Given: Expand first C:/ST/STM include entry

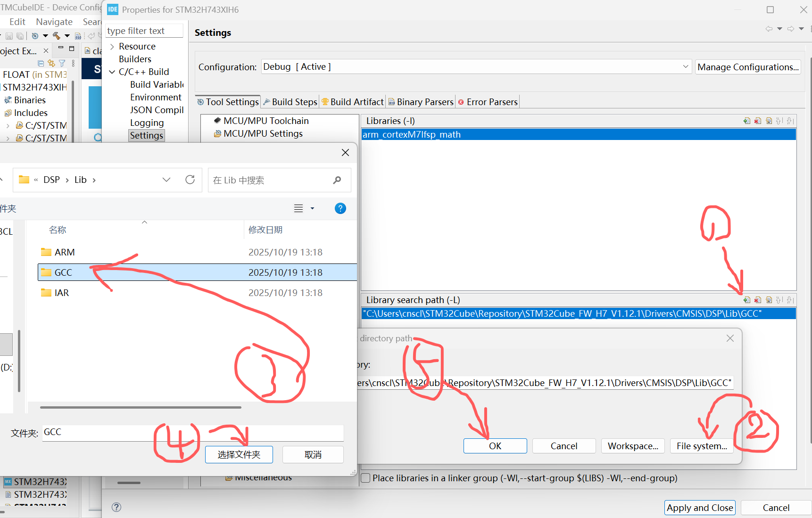Looking at the screenshot, I should (x=8, y=126).
